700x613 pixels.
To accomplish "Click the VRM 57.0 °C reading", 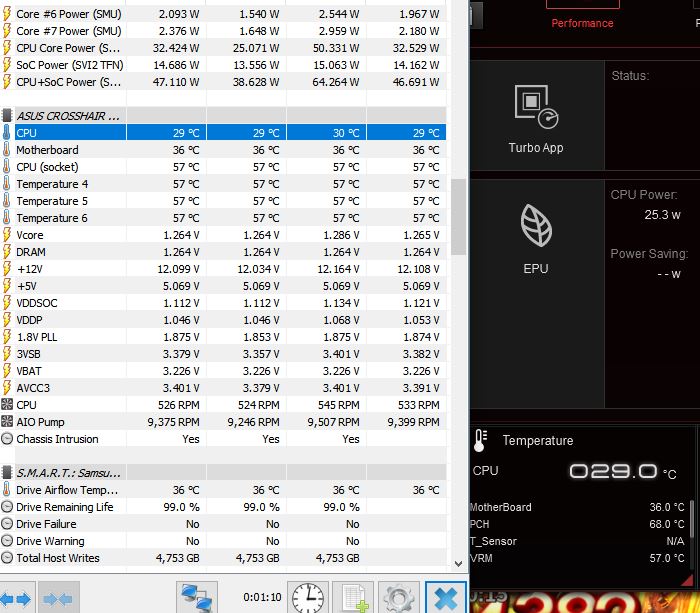I will 667,558.
